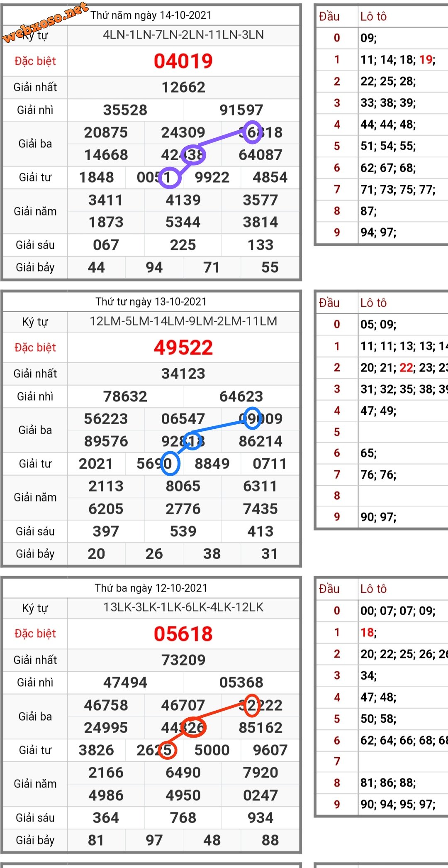The width and height of the screenshot is (448, 868).
Task: Select the second prize number 47494
Action: [x=125, y=682]
